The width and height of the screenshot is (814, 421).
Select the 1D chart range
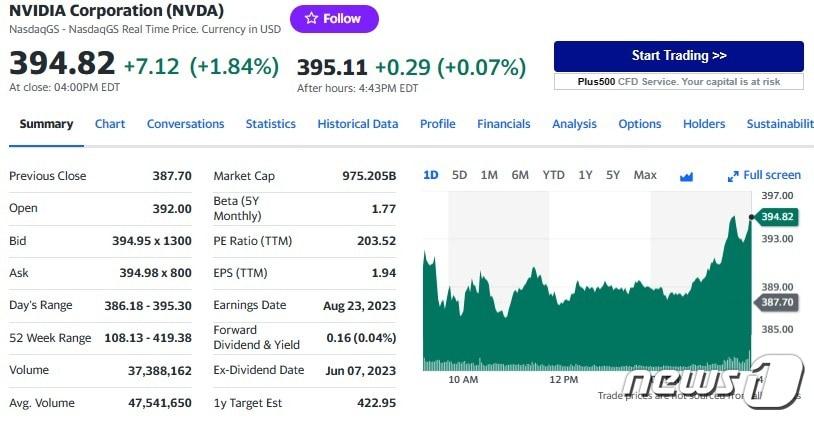(431, 175)
